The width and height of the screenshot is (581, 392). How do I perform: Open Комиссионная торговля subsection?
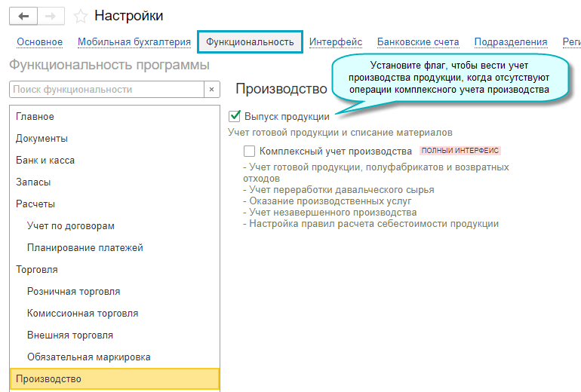[115, 313]
